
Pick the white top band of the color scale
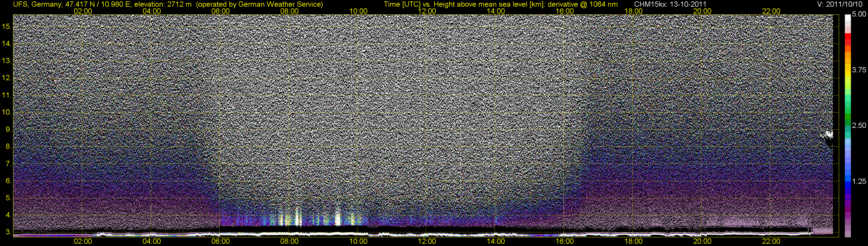847,18
